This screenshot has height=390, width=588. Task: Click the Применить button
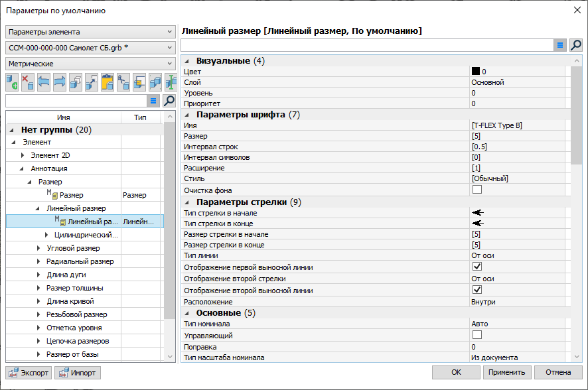[x=506, y=373]
